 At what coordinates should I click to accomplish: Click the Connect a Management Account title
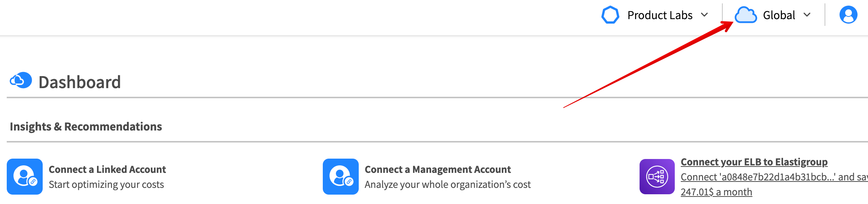(x=437, y=169)
